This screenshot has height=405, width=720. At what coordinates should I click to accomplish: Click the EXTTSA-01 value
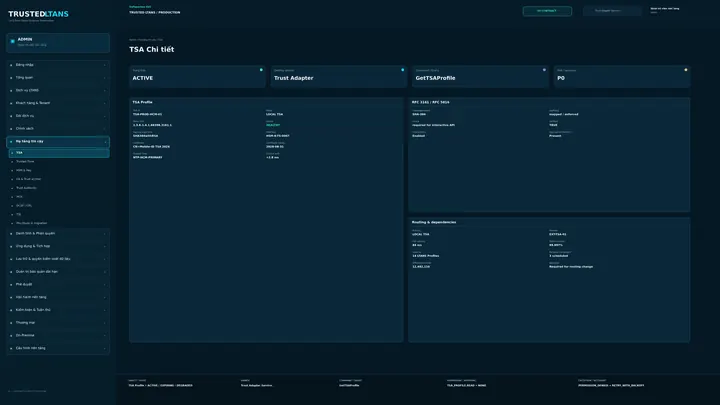[x=557, y=235]
